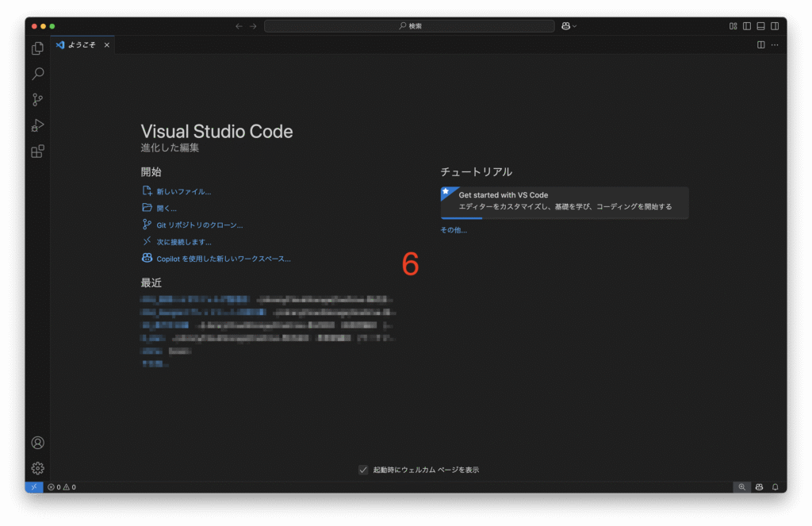Click the 開く... link
This screenshot has width=812, height=526.
[167, 209]
